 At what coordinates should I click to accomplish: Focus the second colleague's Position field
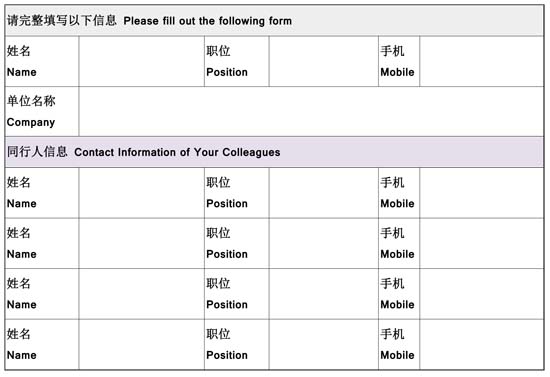tap(324, 243)
